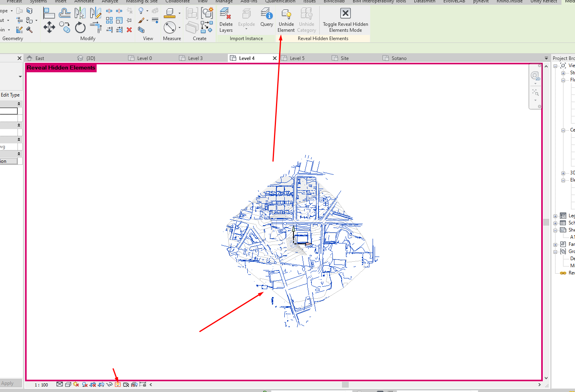Image resolution: width=575 pixels, height=392 pixels.
Task: Collapse the Views node in Project Browser
Action: (x=556, y=66)
